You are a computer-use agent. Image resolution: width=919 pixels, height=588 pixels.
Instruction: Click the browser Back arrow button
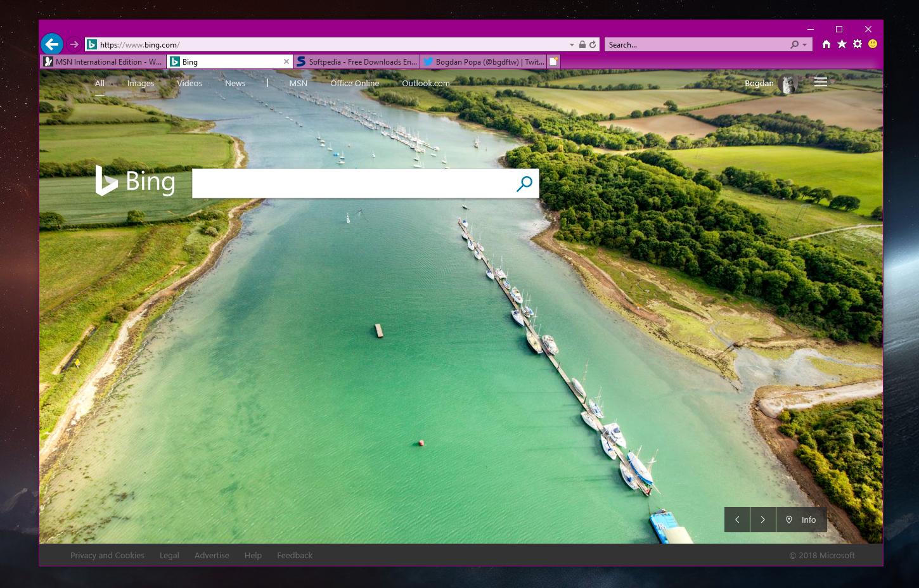(52, 44)
